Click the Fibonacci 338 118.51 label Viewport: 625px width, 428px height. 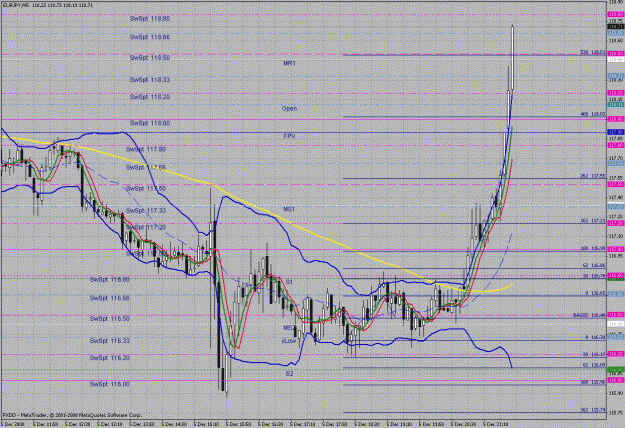click(x=593, y=52)
